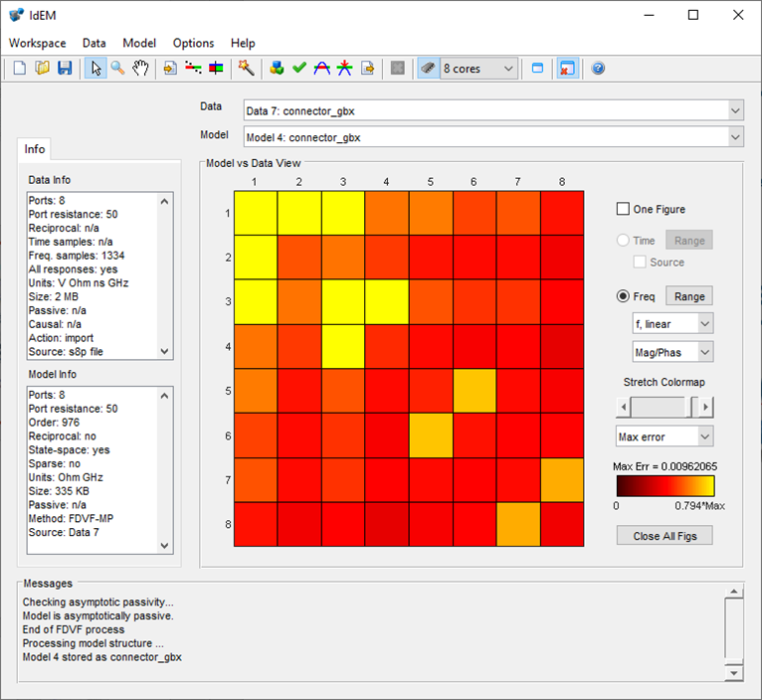Switch to the Info tab

click(x=35, y=149)
